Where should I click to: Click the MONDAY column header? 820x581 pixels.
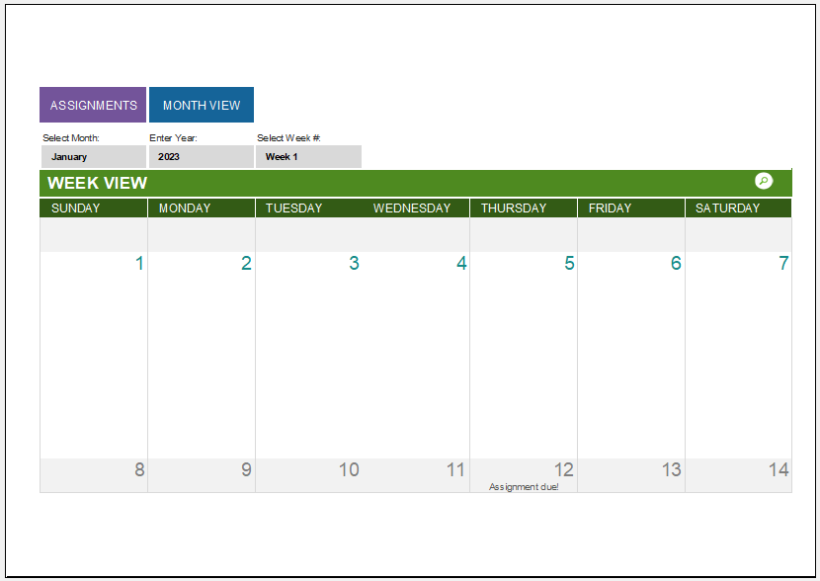182,208
